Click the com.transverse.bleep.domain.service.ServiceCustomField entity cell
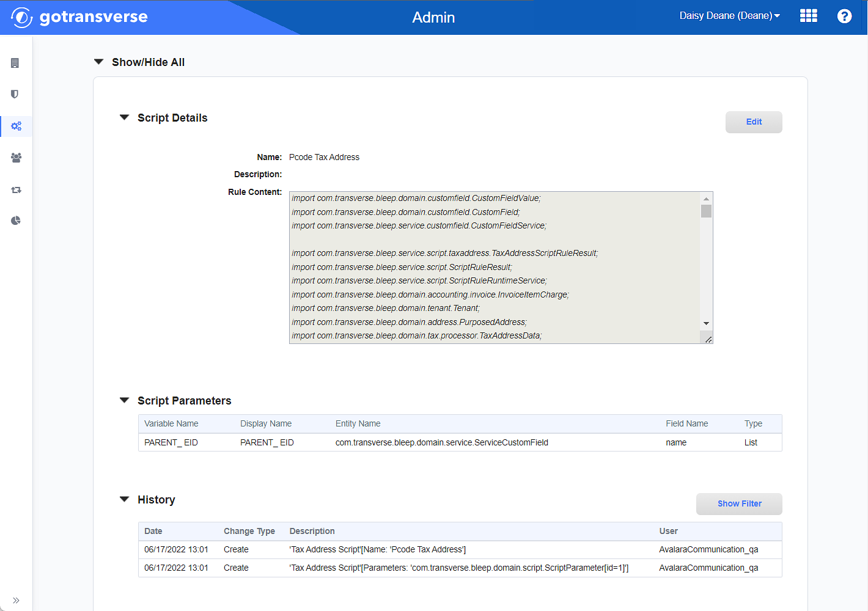The image size is (868, 611). [441, 442]
